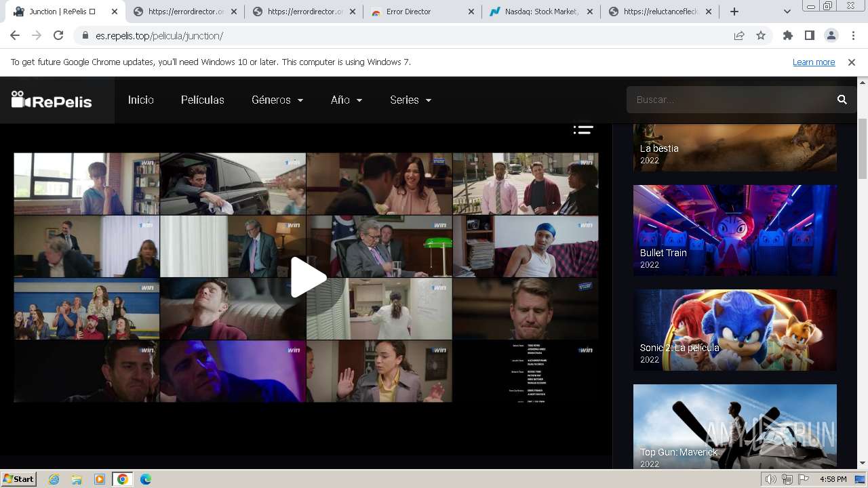Dismiss the Chrome update notification bar
868x488 pixels.
pyautogui.click(x=852, y=62)
